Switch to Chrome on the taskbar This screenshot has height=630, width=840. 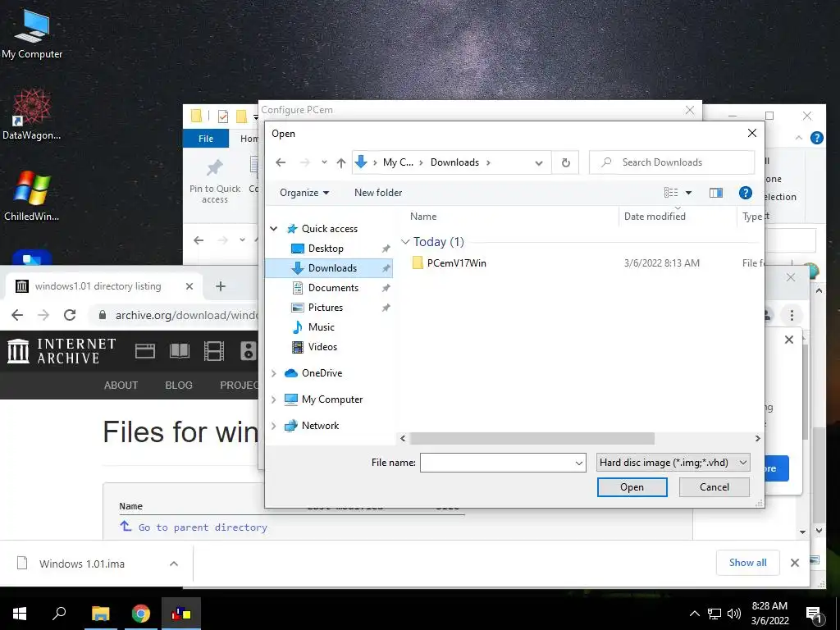click(141, 614)
